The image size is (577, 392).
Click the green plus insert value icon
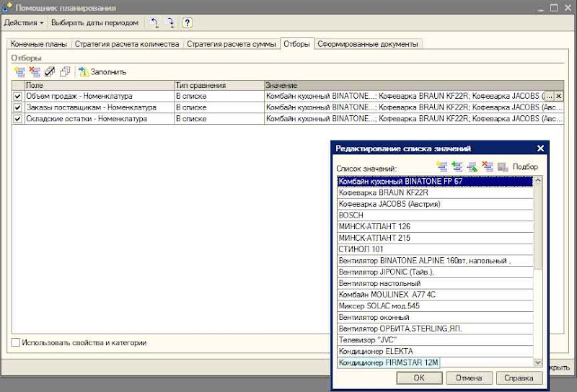pyautogui.click(x=457, y=167)
